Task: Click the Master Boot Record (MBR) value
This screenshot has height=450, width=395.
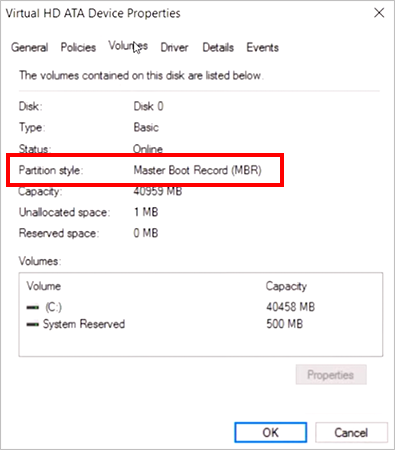Action: 197,170
